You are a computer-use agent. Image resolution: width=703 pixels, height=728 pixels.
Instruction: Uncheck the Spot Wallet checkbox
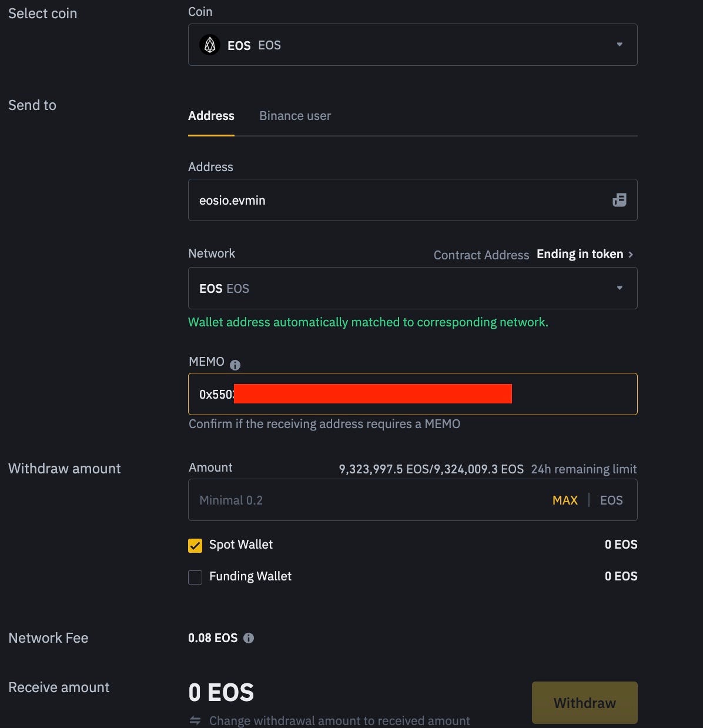pyautogui.click(x=195, y=545)
